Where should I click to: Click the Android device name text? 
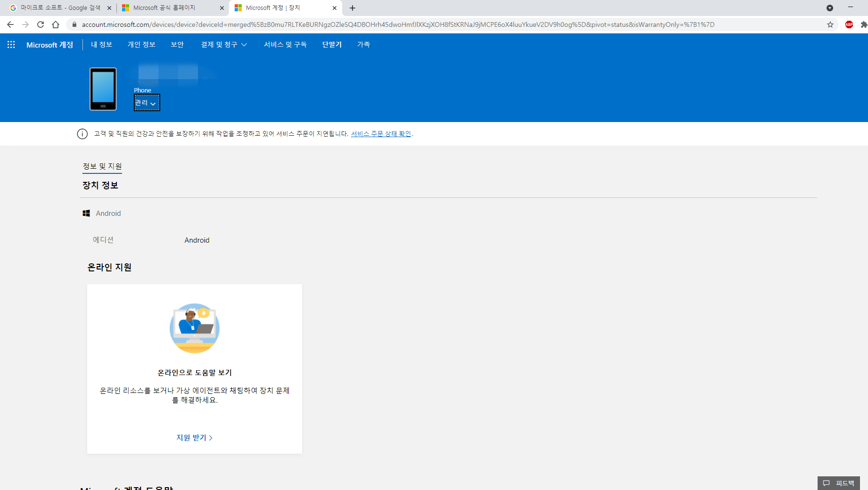(x=108, y=213)
